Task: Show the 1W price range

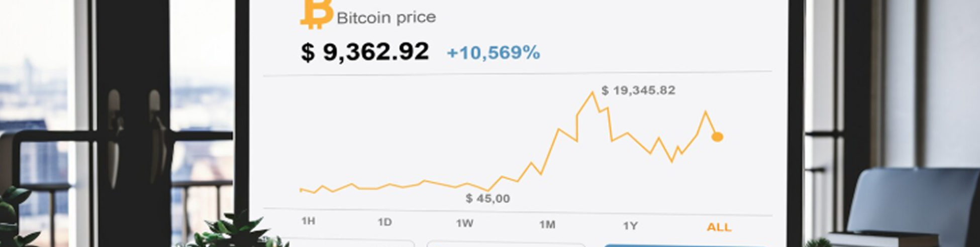Action: tap(464, 223)
